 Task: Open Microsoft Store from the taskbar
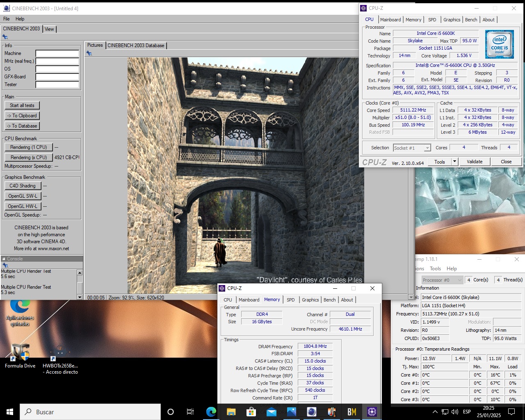251,412
